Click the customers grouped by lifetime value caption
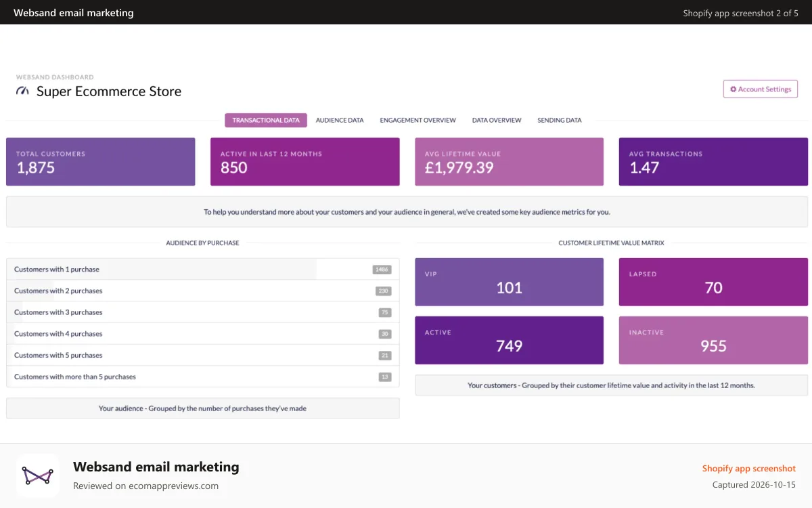 click(611, 385)
